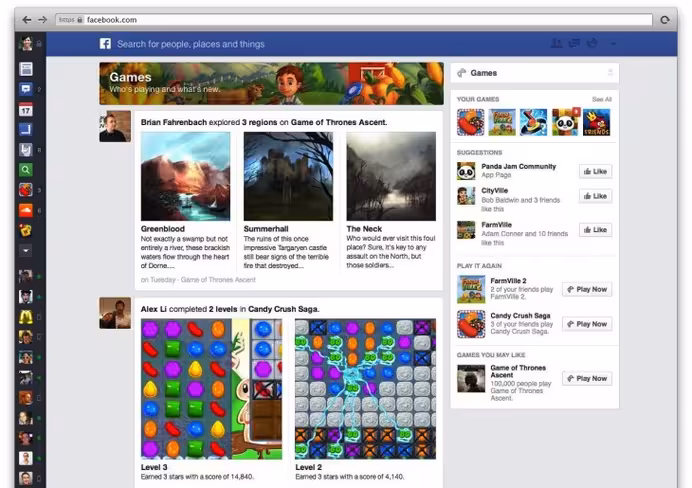Screen dimensions: 692x488
Task: Open Panda Jam Community page link
Action: click(519, 166)
